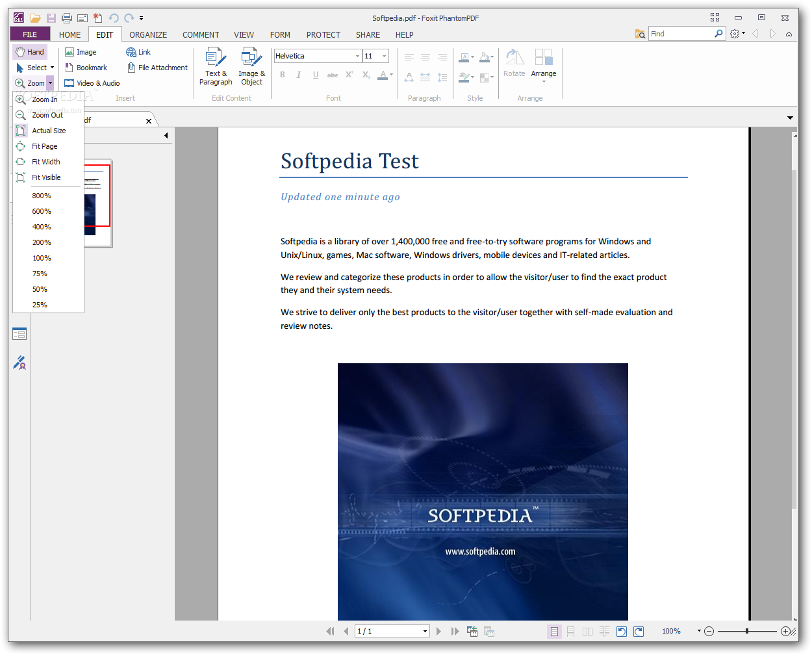Align text left

[409, 57]
